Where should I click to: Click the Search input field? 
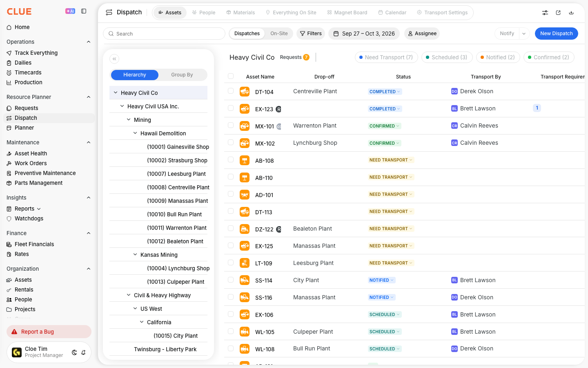coord(164,34)
